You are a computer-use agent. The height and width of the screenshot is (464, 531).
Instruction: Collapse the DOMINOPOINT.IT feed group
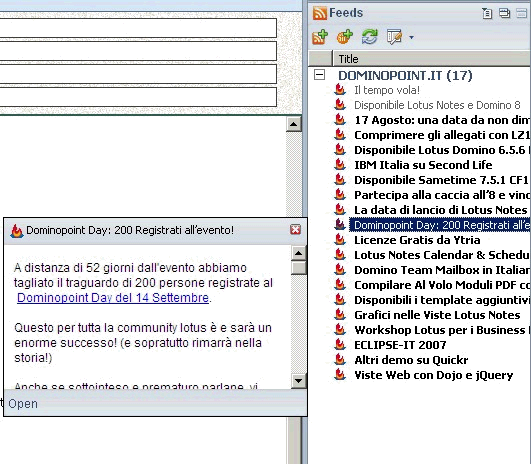tap(319, 75)
